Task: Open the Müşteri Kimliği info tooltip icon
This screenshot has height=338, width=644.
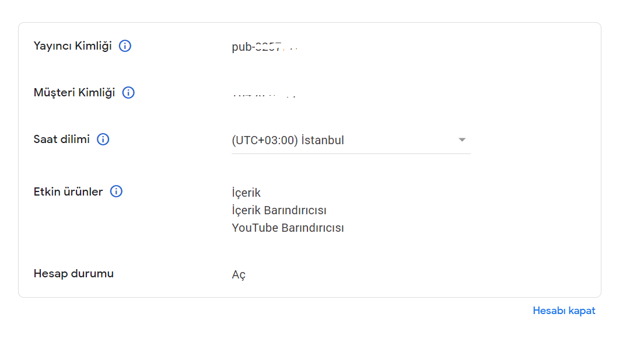Action: [128, 93]
